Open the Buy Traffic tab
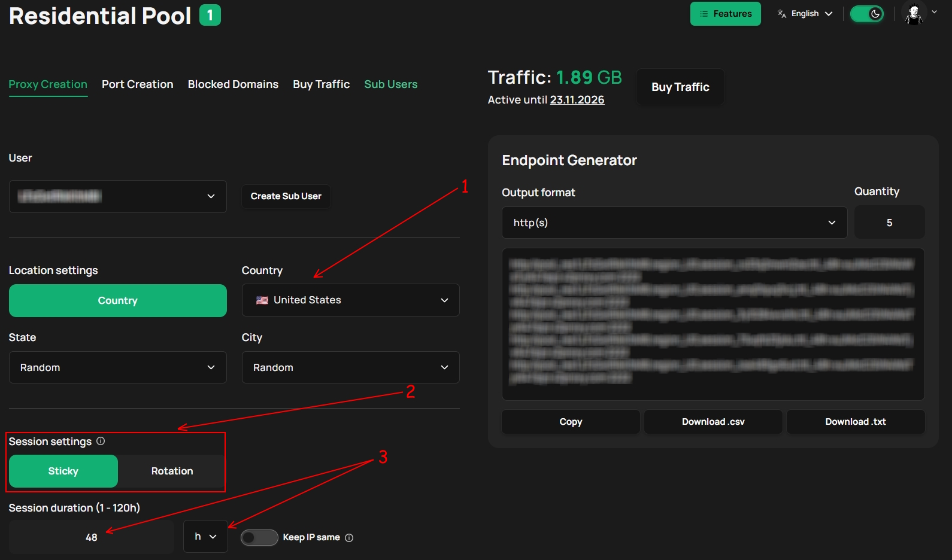 point(322,84)
